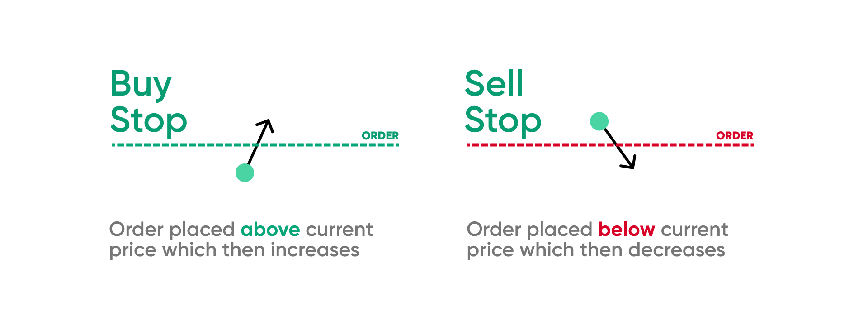Click the green ORDER label
The width and height of the screenshot is (868, 326).
coord(380,136)
